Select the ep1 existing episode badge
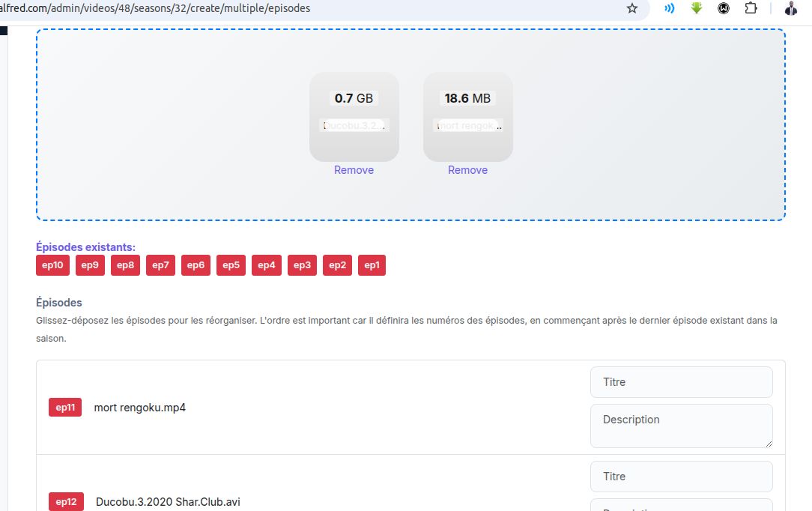Image resolution: width=812 pixels, height=511 pixels. pyautogui.click(x=372, y=265)
